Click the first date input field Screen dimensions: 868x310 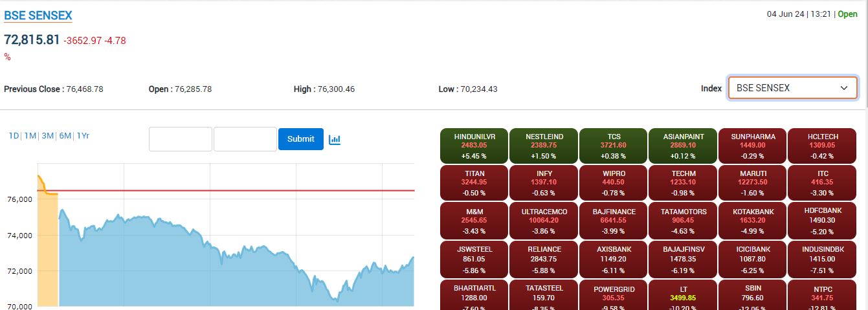pyautogui.click(x=181, y=139)
